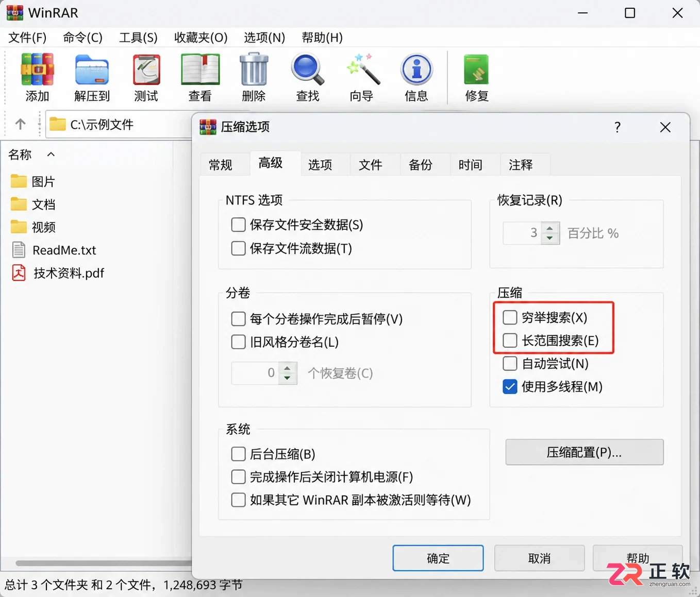Go up one folder with arrow icon
The image size is (700, 597).
click(20, 124)
